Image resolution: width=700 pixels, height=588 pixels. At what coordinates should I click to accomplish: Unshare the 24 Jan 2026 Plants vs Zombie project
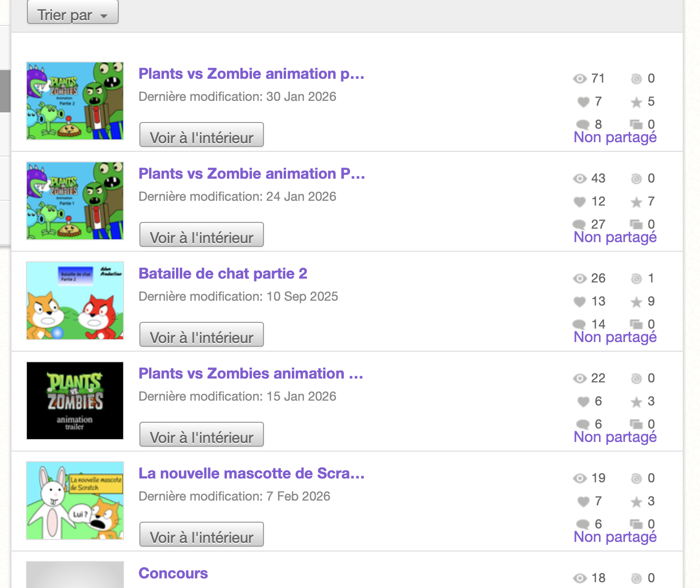pyautogui.click(x=615, y=237)
